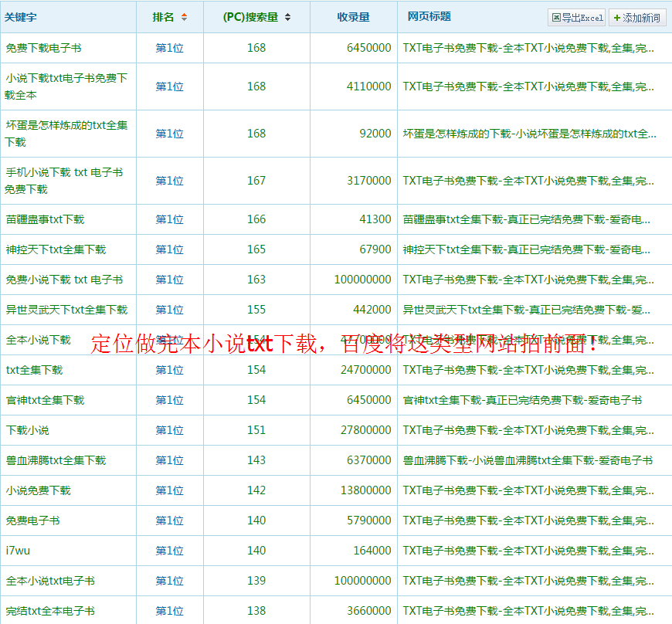This screenshot has width=672, height=624.
Task: Select search volume value 138
Action: coord(256,611)
